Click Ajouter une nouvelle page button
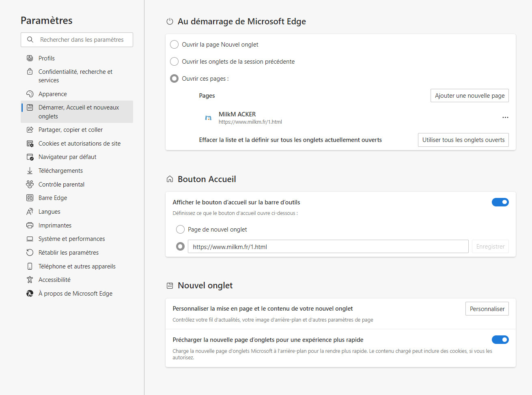This screenshot has width=532, height=395. coord(470,96)
